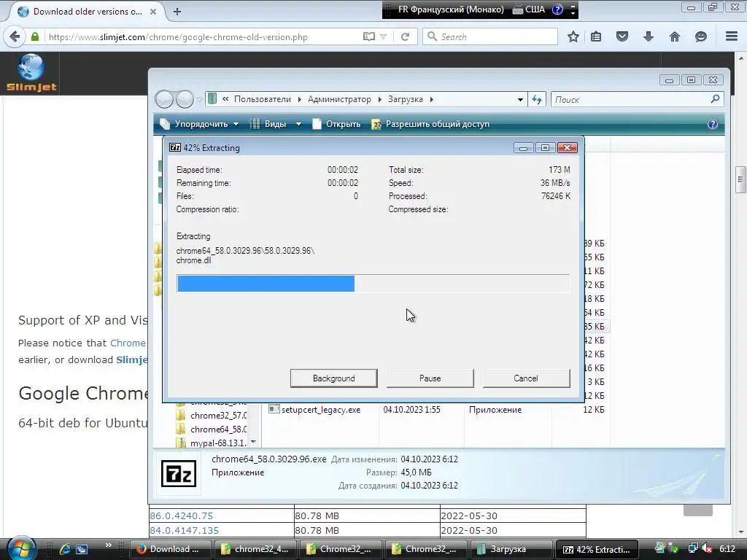The image size is (747, 560).
Task: Click the Slimjet logo
Action: point(31,73)
